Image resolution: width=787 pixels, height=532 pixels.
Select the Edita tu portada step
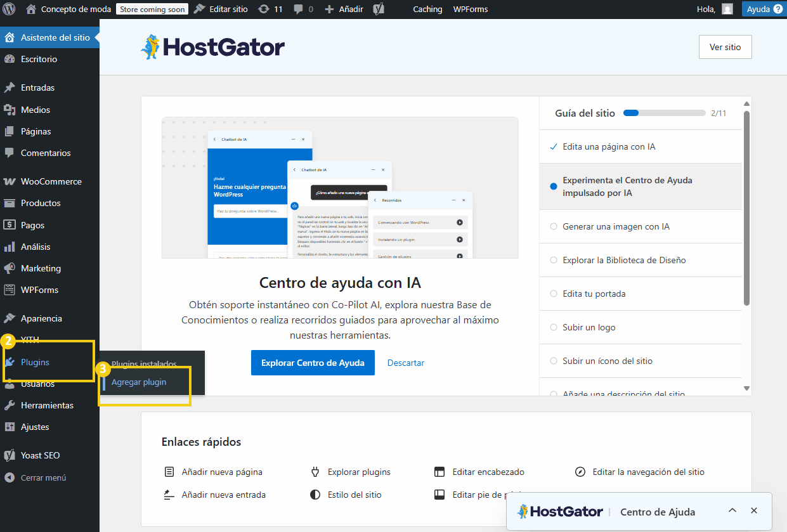point(641,294)
